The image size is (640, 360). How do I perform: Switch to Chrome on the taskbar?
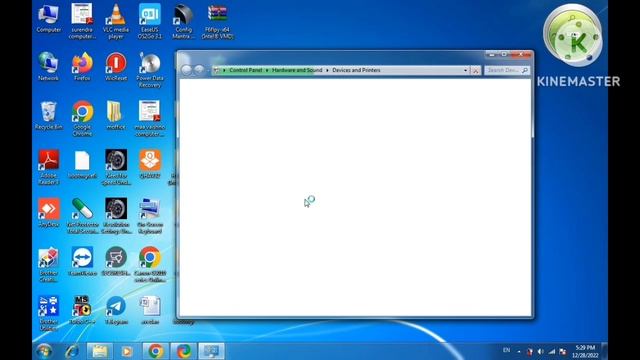[156, 351]
